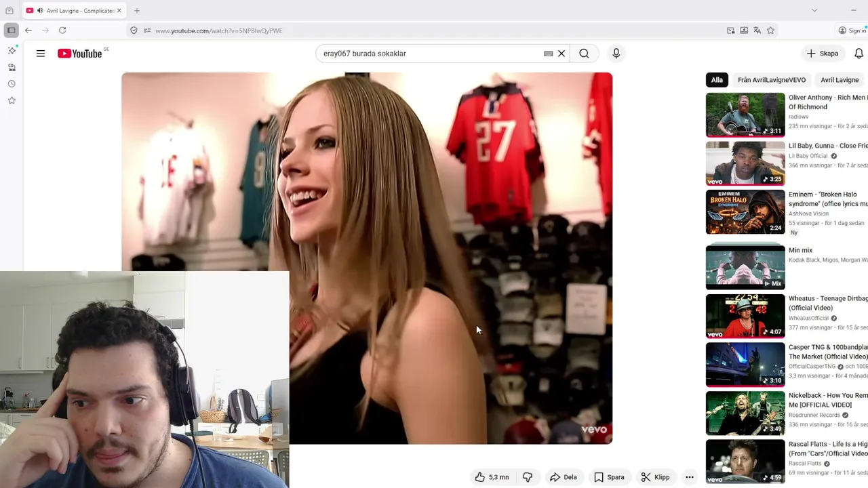Open the bookmarks star sidebar icon

pos(12,100)
